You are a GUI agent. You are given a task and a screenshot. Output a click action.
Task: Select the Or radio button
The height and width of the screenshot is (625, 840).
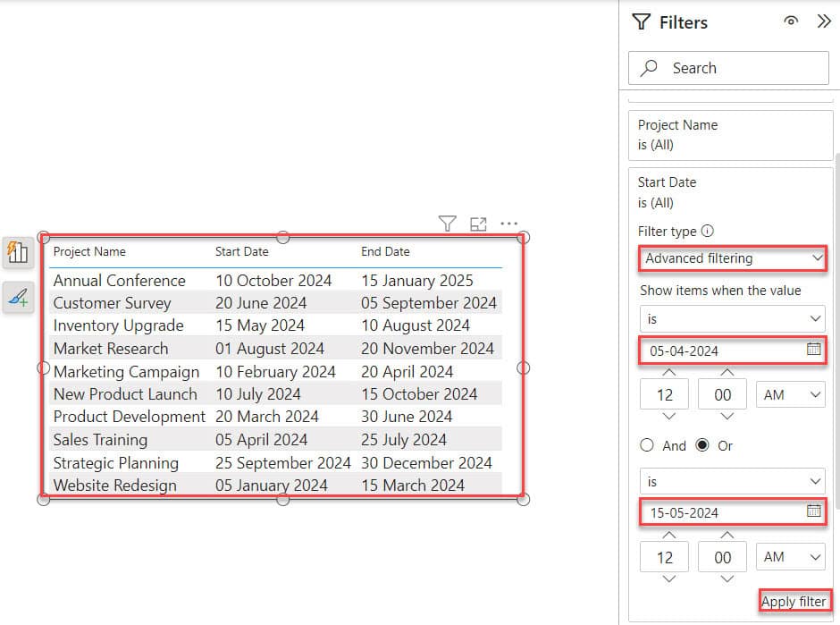click(701, 445)
